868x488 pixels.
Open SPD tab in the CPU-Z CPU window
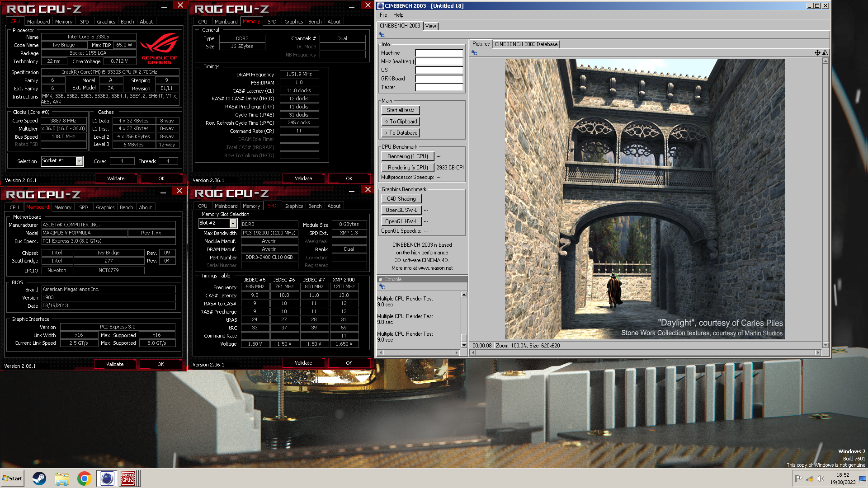pos(85,22)
